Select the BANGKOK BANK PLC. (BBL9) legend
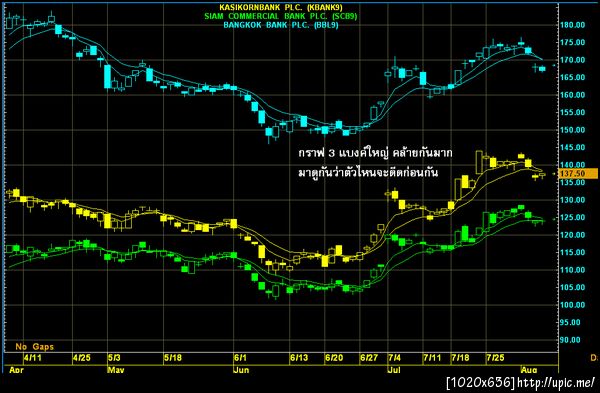This screenshot has width=600, height=393. click(281, 25)
